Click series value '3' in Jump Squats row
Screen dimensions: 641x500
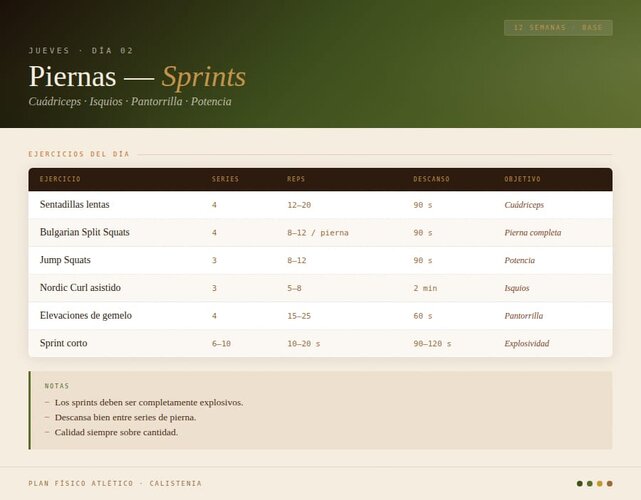(x=214, y=260)
